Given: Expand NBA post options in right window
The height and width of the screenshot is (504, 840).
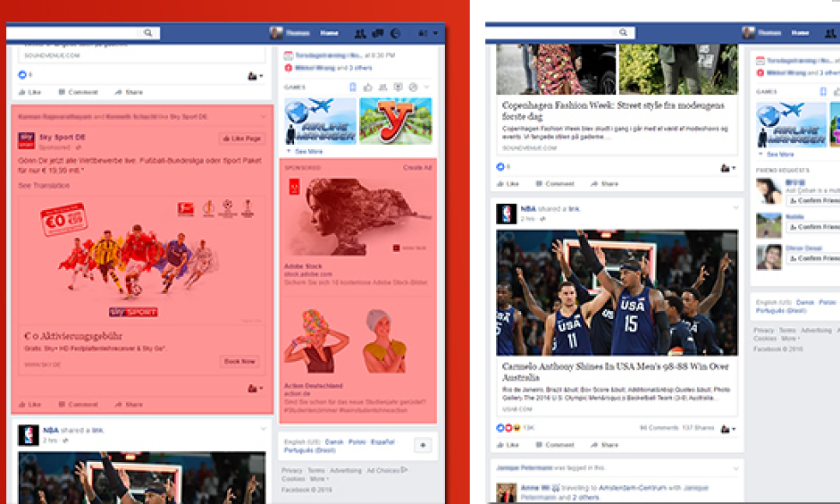Looking at the screenshot, I should [736, 207].
